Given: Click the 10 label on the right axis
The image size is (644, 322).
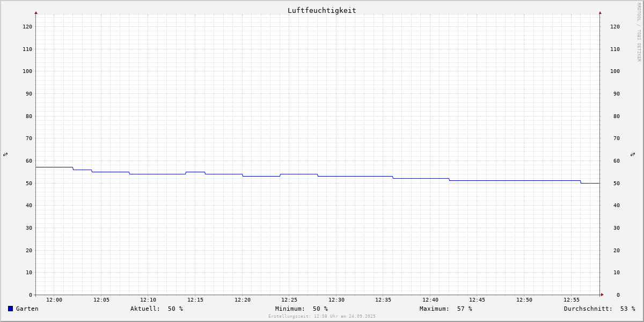Looking at the screenshot, I should click(617, 272).
